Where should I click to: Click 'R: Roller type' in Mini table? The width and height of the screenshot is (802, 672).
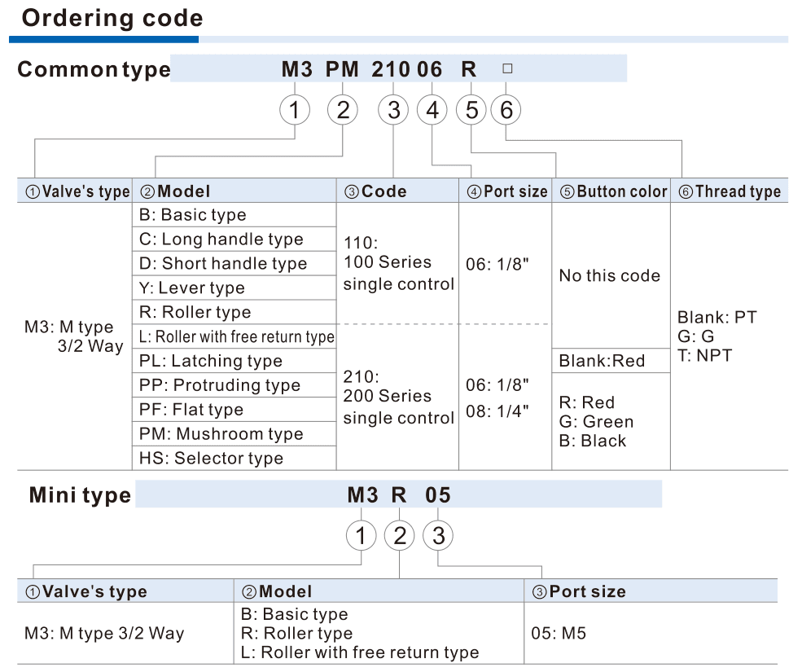pos(296,633)
